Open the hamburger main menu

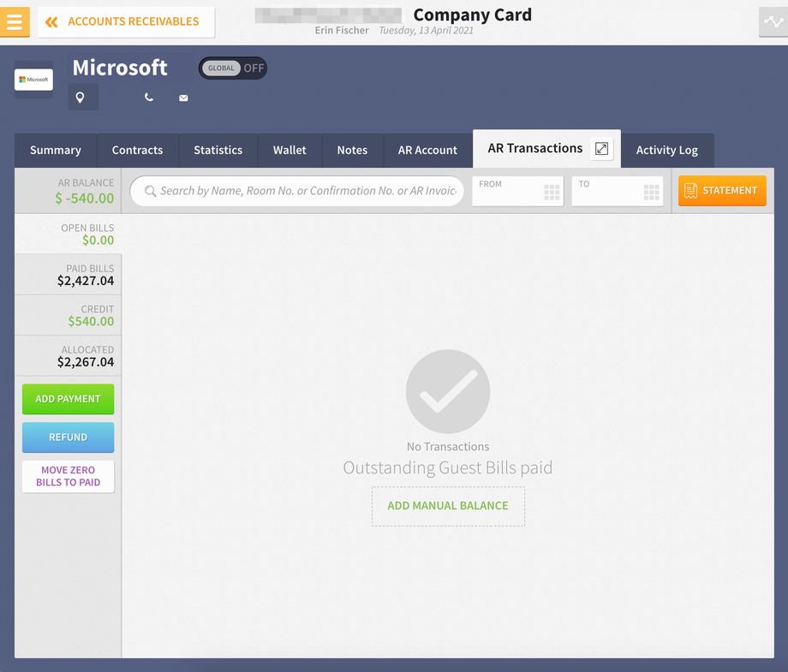(15, 22)
